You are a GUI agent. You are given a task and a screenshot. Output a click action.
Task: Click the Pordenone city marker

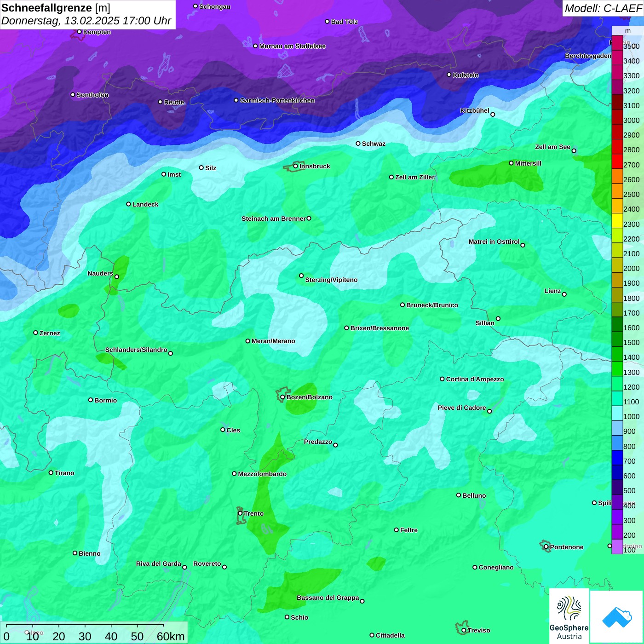point(546,547)
